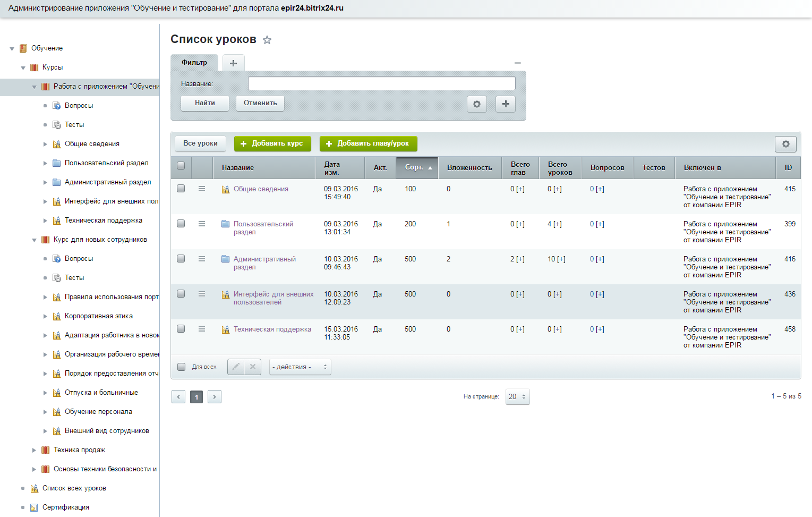The height and width of the screenshot is (517, 812).
Task: Open На странице 20 dropdown
Action: [x=517, y=397]
